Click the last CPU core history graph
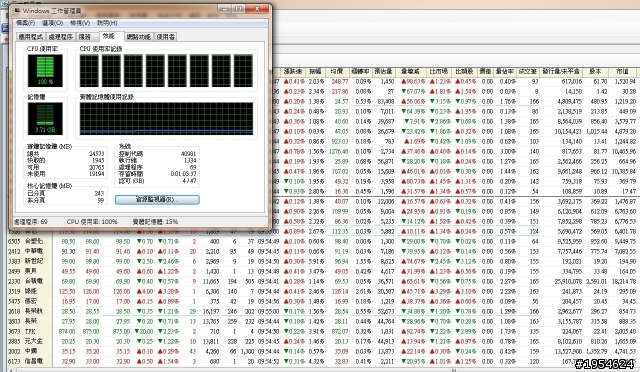 (243, 71)
